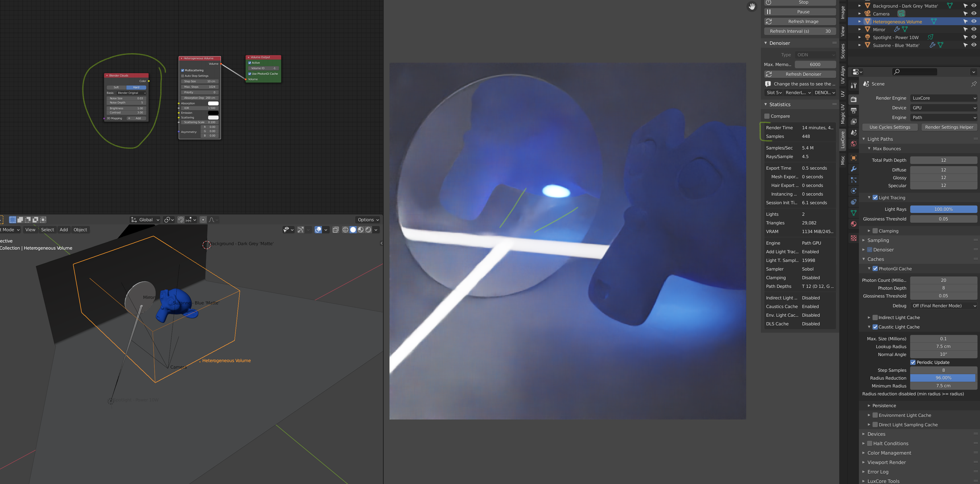Switch viewport to wireframe shading

pyautogui.click(x=345, y=230)
